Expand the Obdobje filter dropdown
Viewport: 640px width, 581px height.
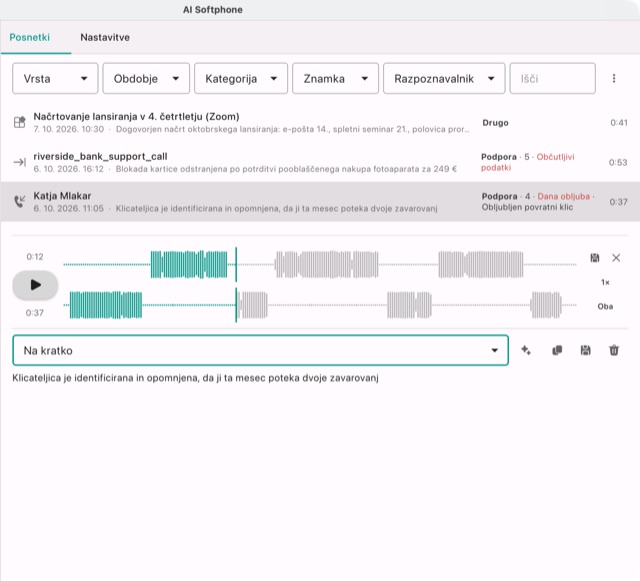(146, 78)
